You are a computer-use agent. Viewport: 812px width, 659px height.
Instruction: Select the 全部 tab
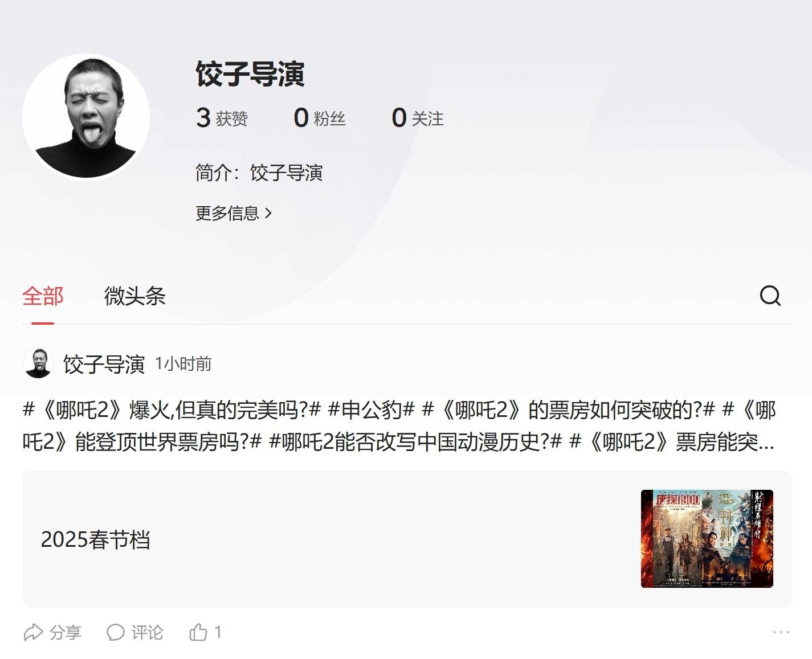click(x=43, y=296)
